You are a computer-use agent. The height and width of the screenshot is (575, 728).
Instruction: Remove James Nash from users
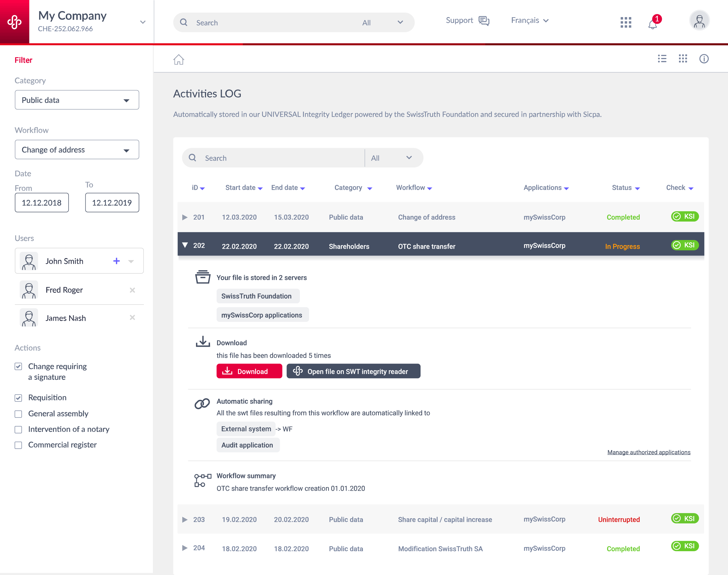132,317
